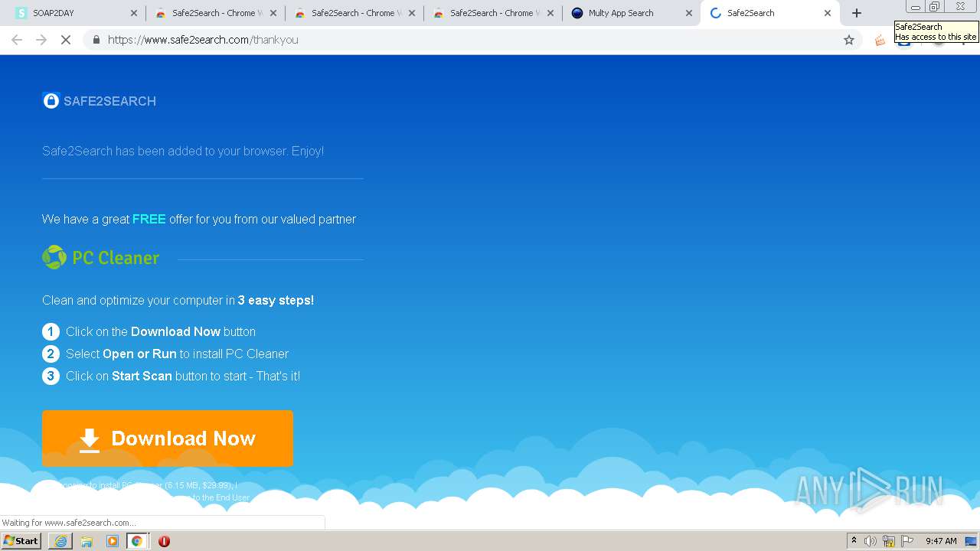Click 'Clean and optimize your computer' text
This screenshot has width=980, height=551.
click(x=178, y=300)
